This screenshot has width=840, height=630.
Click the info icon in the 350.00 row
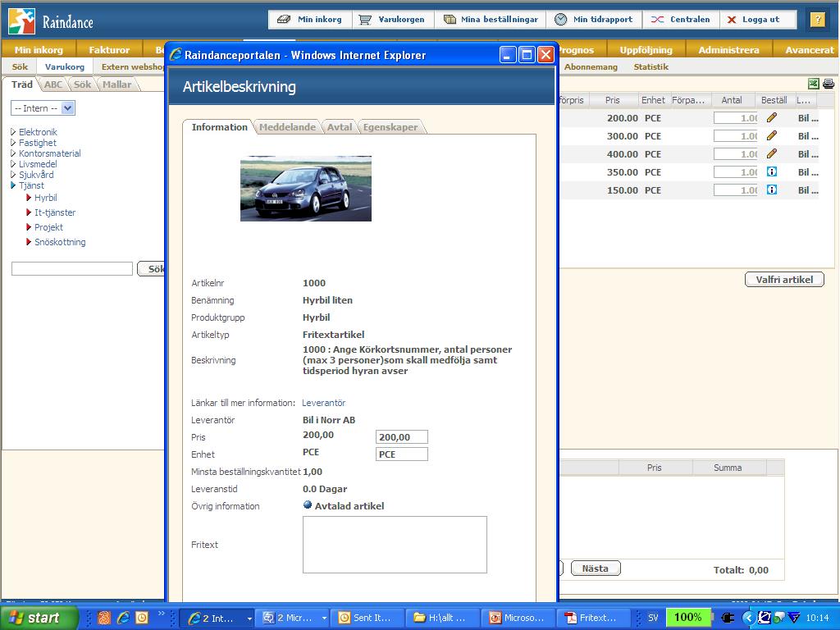[x=771, y=172]
